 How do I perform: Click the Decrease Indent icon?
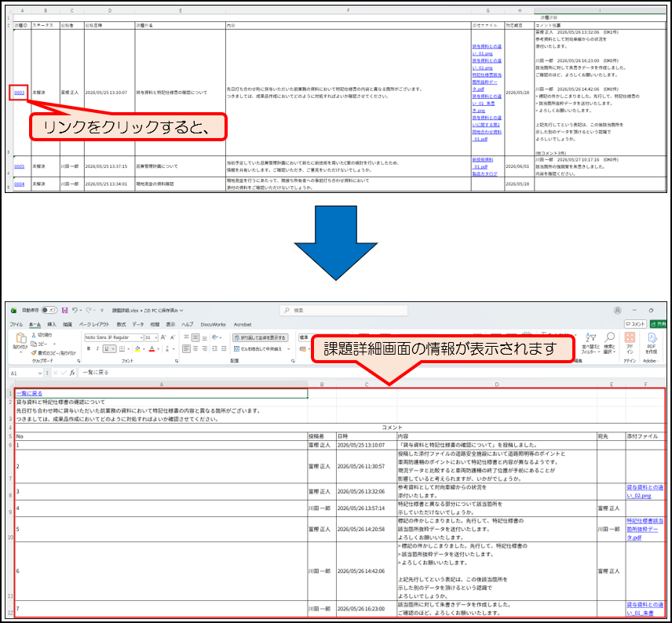coord(215,349)
